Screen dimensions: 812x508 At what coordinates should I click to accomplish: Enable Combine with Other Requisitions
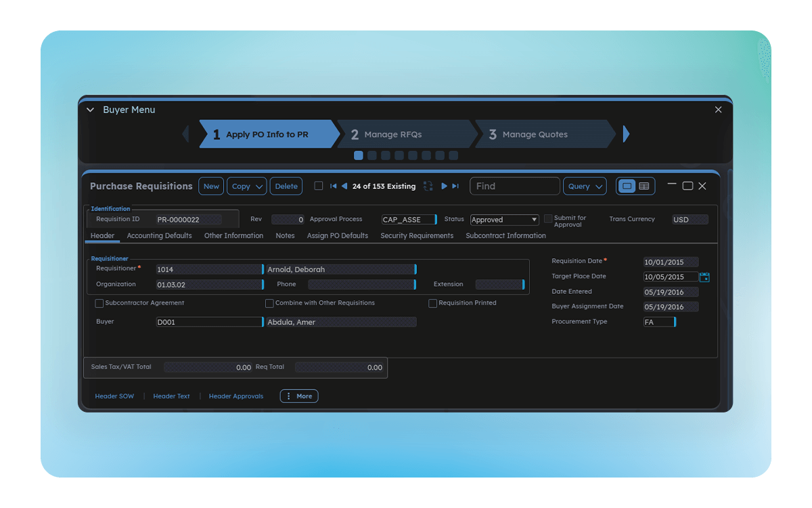[269, 303]
